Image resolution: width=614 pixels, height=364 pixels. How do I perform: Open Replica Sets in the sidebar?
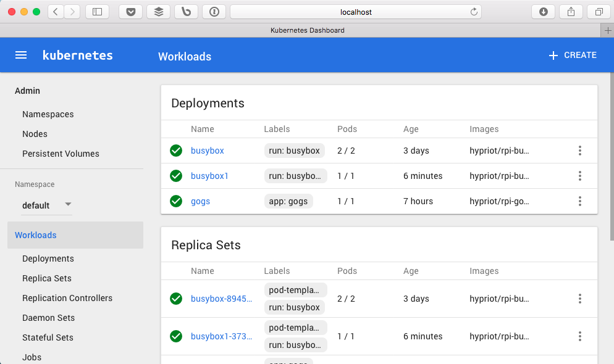tap(47, 278)
